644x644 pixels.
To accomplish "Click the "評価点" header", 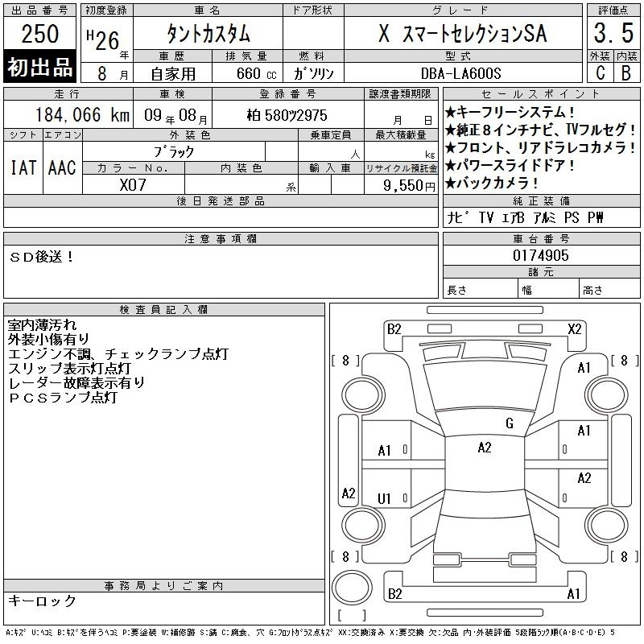I will tap(613, 10).
